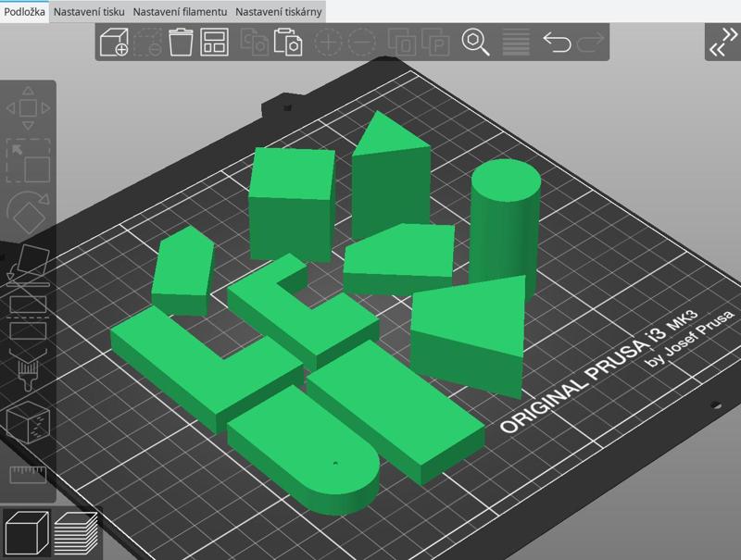Select the triangular prism object
Screen dimensions: 741x560
coord(390,180)
